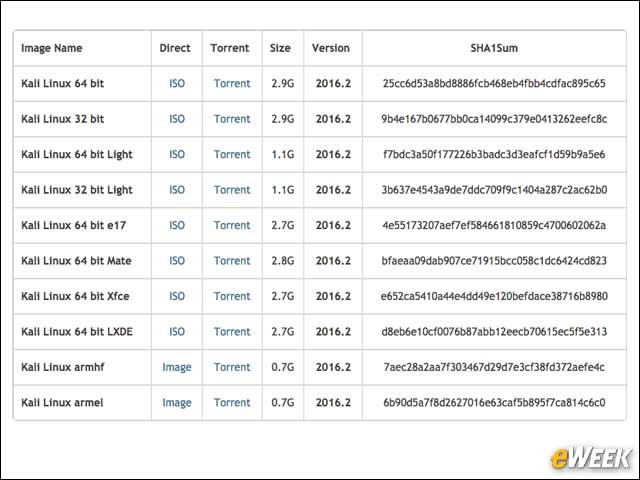Click the Direct column header
The image size is (640, 480).
pyautogui.click(x=175, y=48)
